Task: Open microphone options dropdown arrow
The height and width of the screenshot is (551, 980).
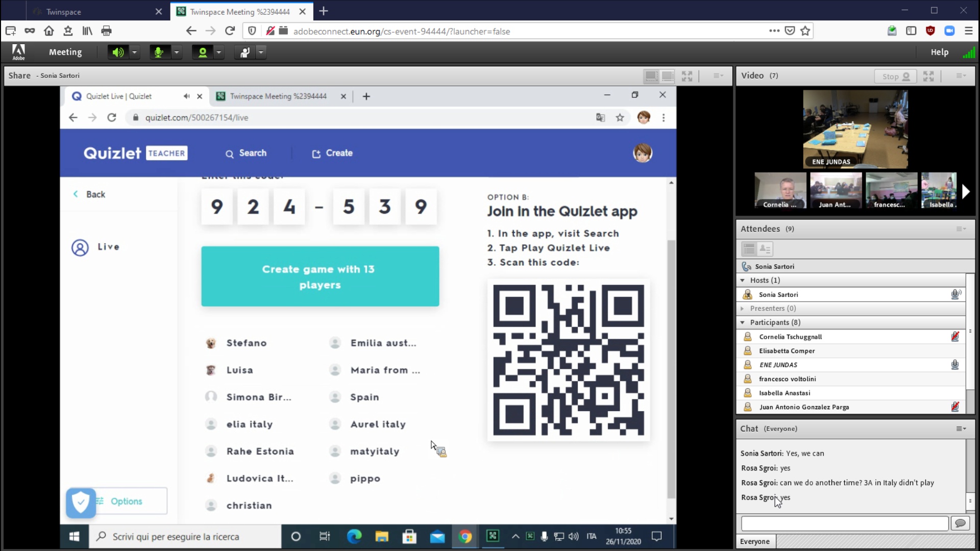Action: [177, 52]
